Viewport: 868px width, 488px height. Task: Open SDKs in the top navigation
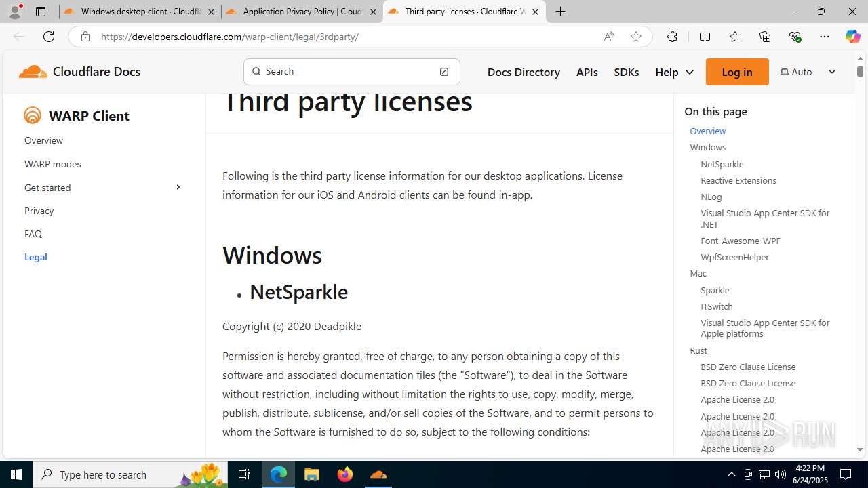pyautogui.click(x=627, y=72)
